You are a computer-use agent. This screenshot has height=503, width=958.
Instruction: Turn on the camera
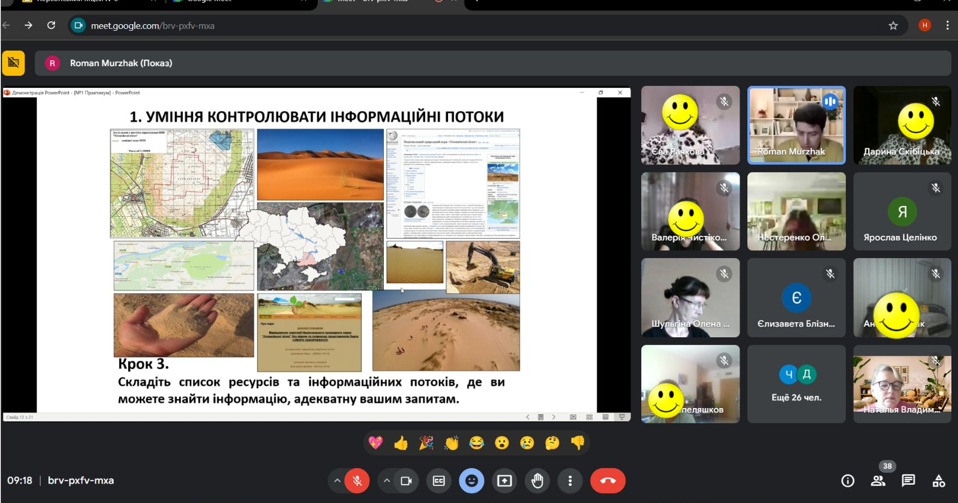coord(406,481)
